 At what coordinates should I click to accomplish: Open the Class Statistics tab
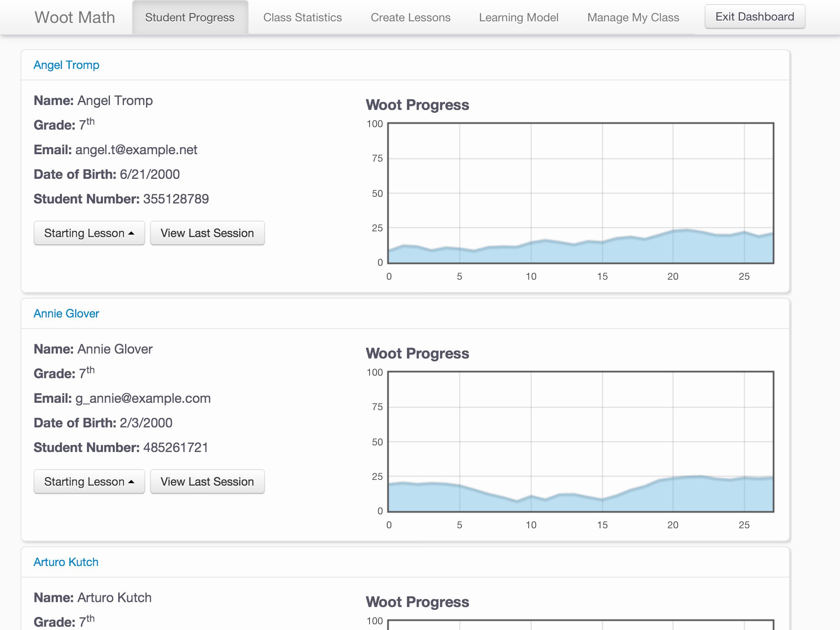pyautogui.click(x=302, y=17)
